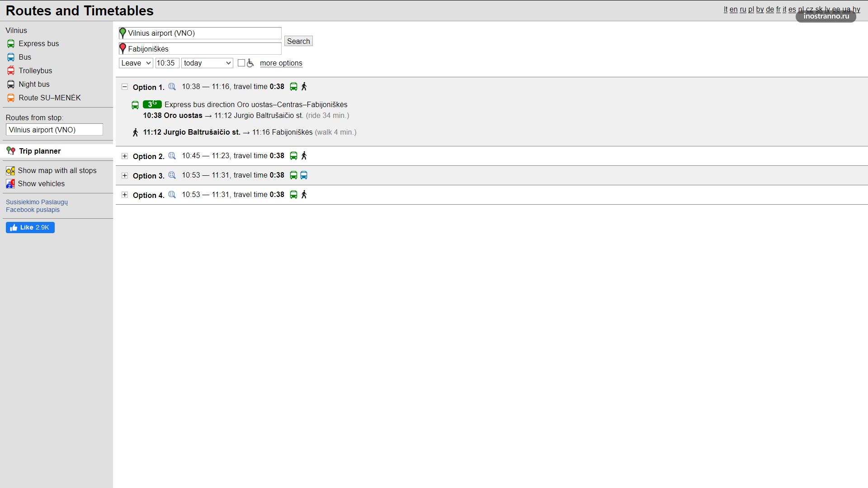Open the Leave/Arrive dropdown
The image size is (868, 488).
[136, 63]
